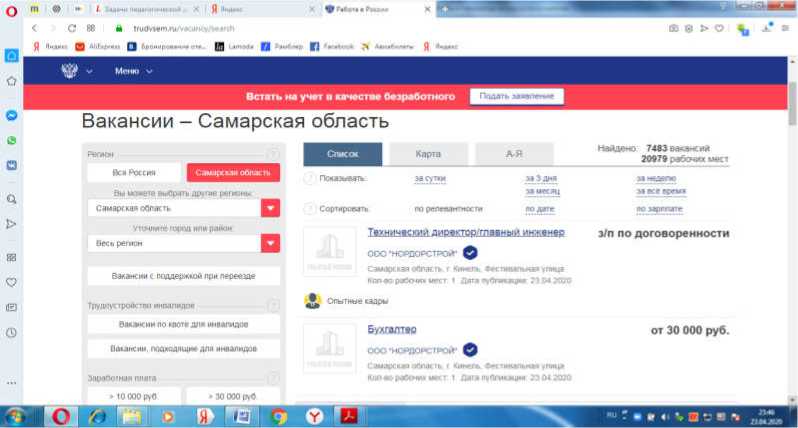The height and width of the screenshot is (428, 798).
Task: Open Lamoda bookmark in bookmarks bar
Action: 234,46
